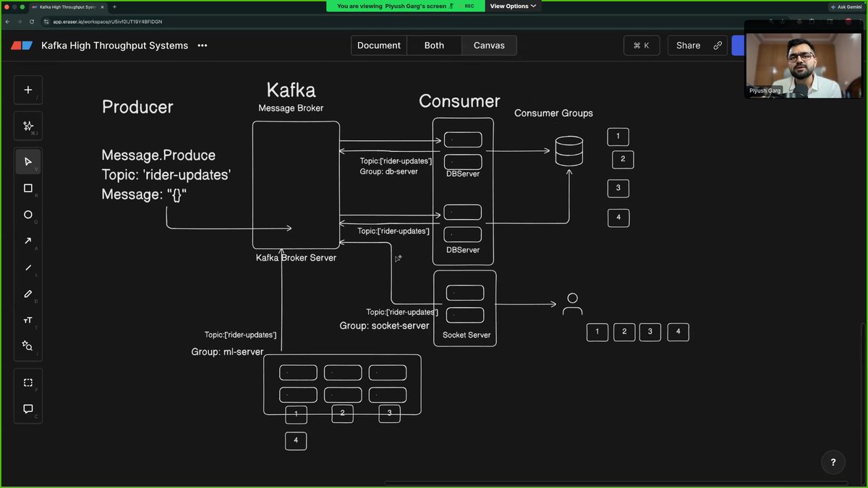Open the icon search tool
This screenshot has height=488, width=868.
coord(28,346)
